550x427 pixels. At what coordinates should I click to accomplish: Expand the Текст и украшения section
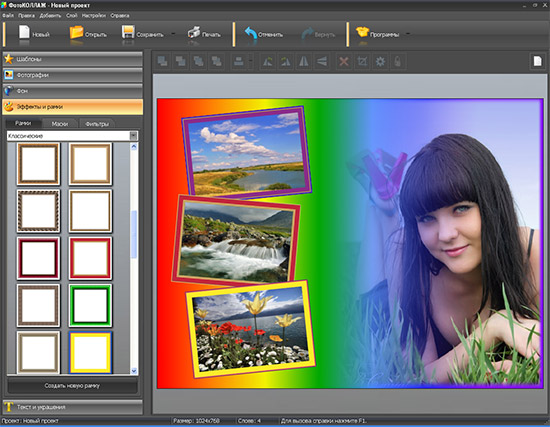73,407
